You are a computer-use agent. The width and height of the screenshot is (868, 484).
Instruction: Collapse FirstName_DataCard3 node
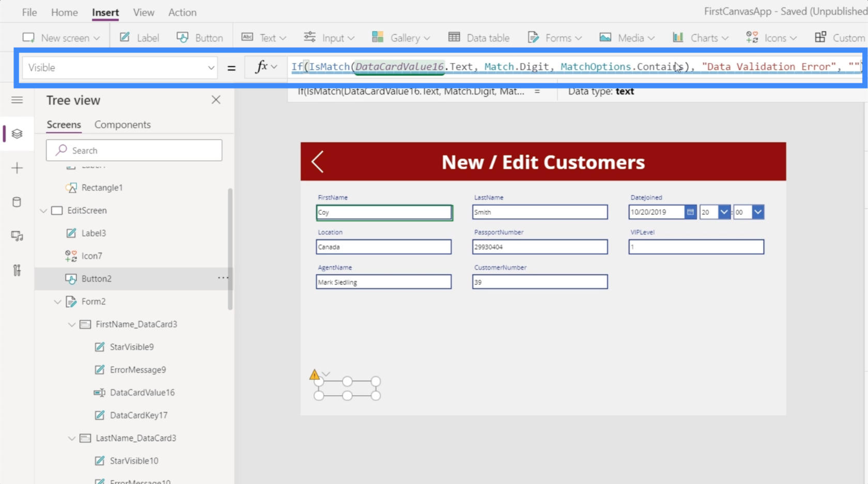click(x=72, y=324)
